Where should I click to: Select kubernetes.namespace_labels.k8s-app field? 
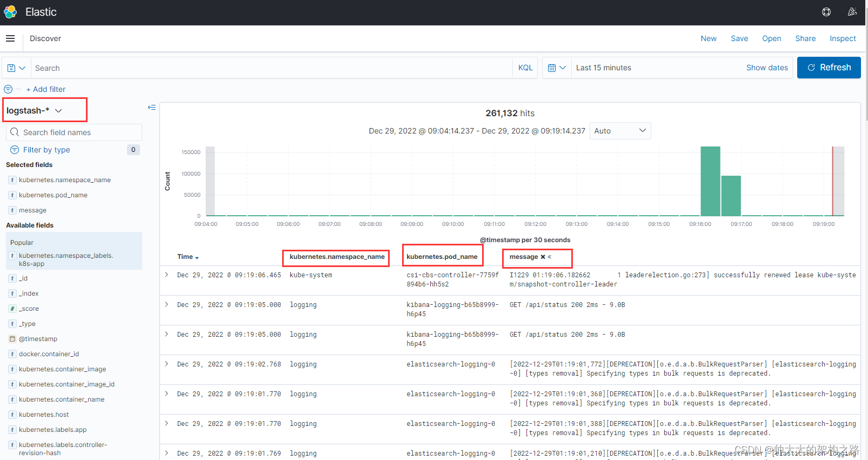pos(66,259)
